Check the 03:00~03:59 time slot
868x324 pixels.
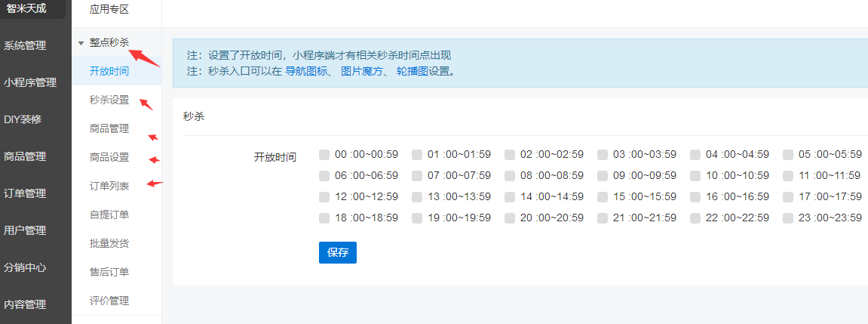coord(603,154)
